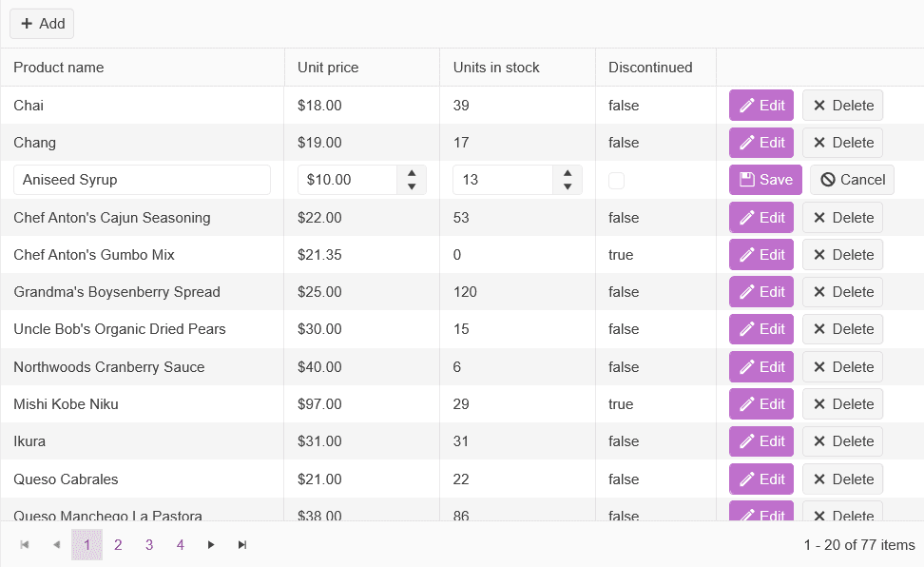
Task: Select the Chang name cell
Action: tap(143, 142)
